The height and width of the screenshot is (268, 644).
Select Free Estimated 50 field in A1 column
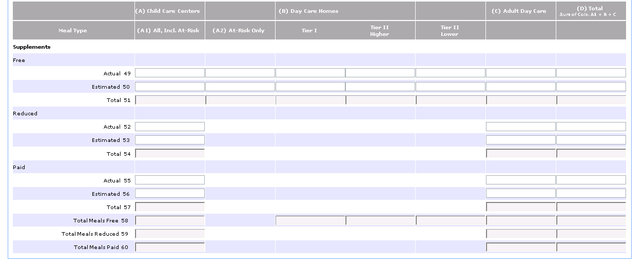point(170,87)
